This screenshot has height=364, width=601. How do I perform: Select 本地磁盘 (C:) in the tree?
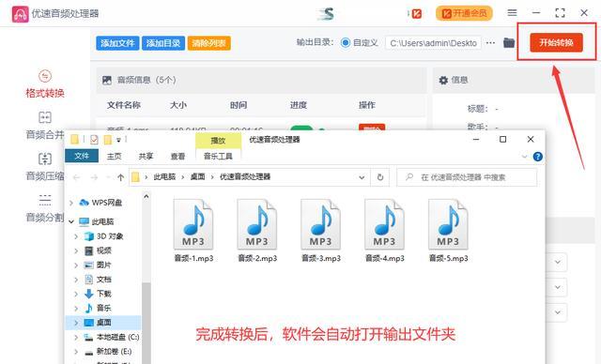coord(117,337)
